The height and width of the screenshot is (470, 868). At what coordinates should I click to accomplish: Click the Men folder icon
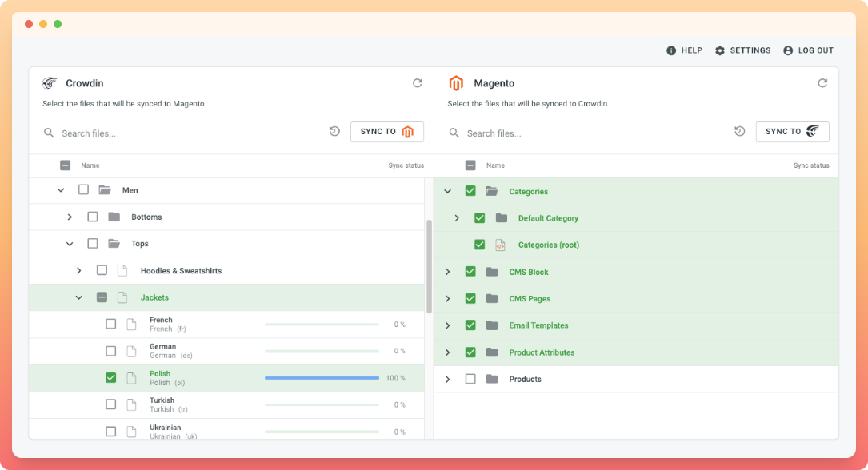point(105,189)
